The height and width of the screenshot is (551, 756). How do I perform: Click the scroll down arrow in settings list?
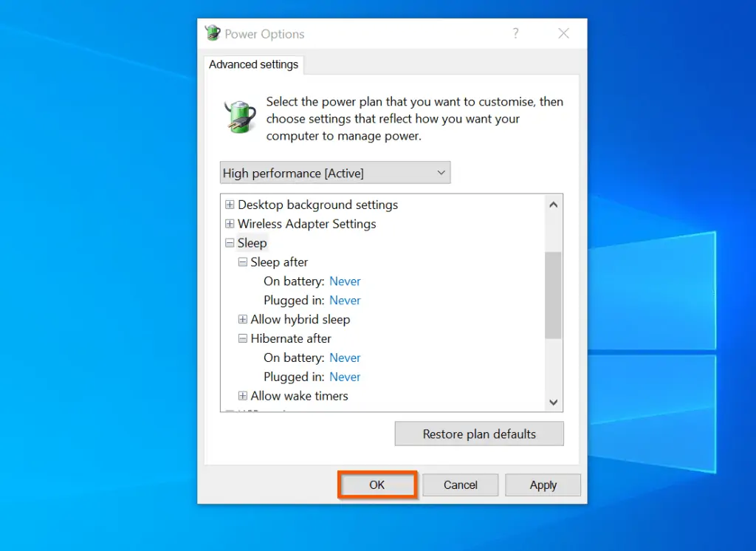pos(554,402)
